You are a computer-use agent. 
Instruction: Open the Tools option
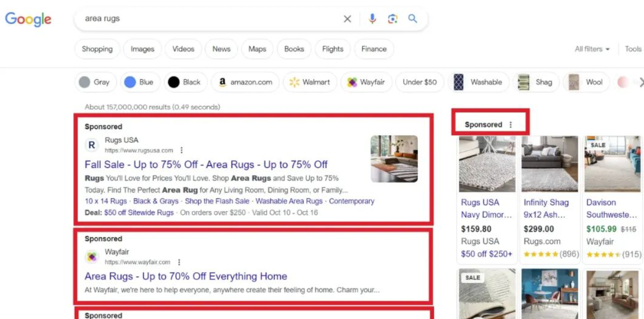click(633, 49)
